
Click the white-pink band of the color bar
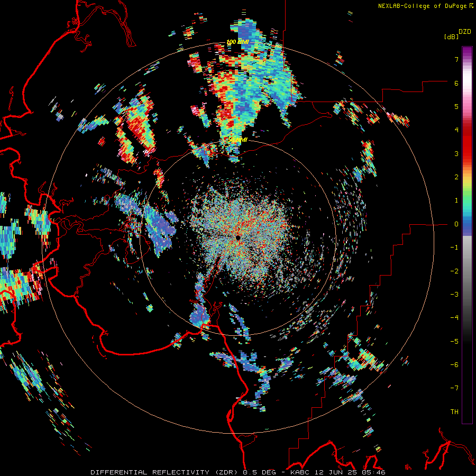[x=467, y=85]
